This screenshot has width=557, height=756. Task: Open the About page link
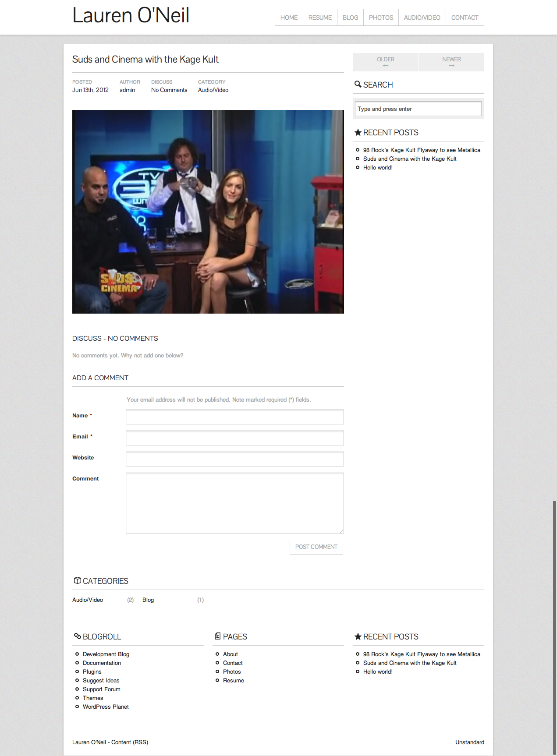click(230, 654)
